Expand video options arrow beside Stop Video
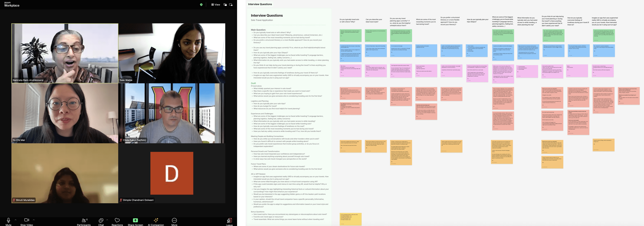The width and height of the screenshot is (644, 226). point(34,220)
